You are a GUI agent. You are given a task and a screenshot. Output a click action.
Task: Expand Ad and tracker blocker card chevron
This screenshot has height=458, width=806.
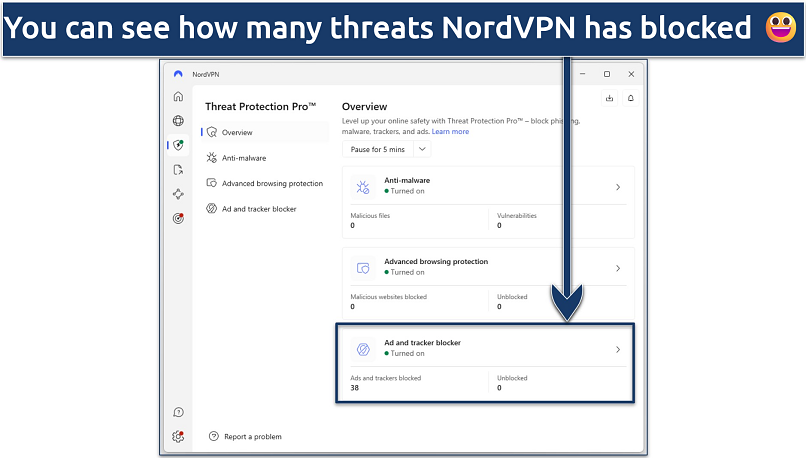pos(618,350)
